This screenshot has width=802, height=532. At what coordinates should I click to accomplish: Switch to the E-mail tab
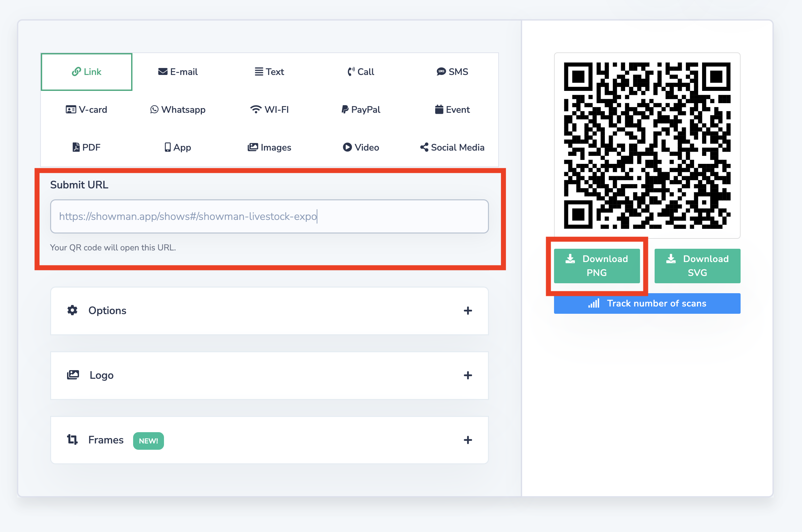point(178,72)
